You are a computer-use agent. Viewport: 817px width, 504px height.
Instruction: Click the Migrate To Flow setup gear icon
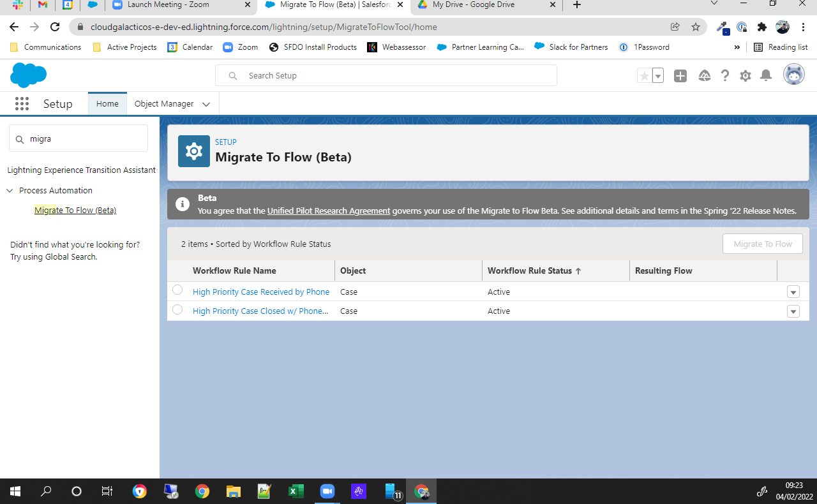coord(194,151)
